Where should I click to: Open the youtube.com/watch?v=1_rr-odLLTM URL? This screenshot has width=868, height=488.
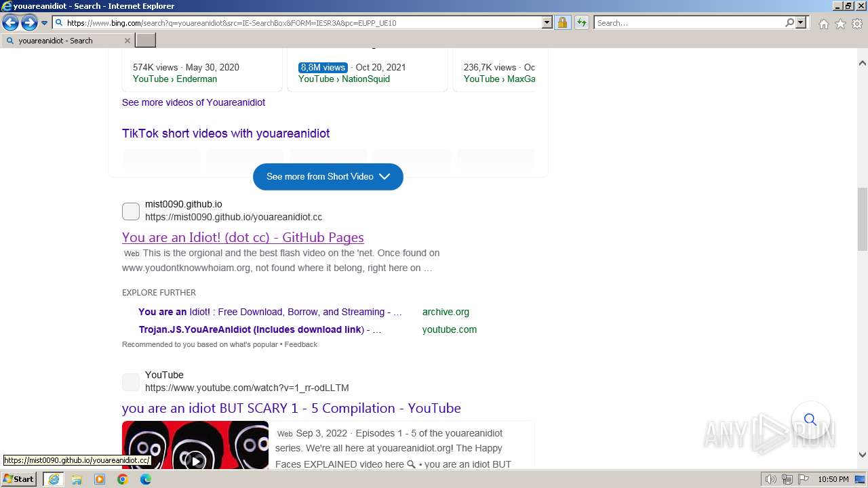(247, 388)
